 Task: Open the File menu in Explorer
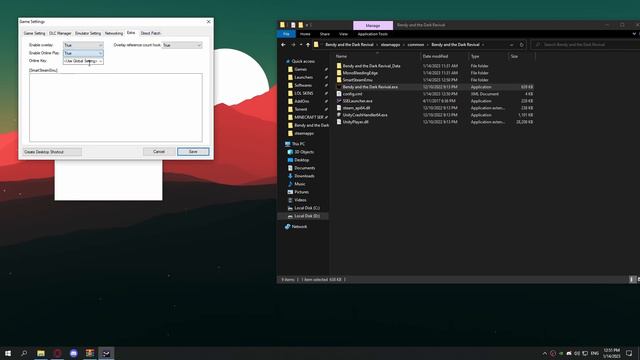pyautogui.click(x=287, y=34)
